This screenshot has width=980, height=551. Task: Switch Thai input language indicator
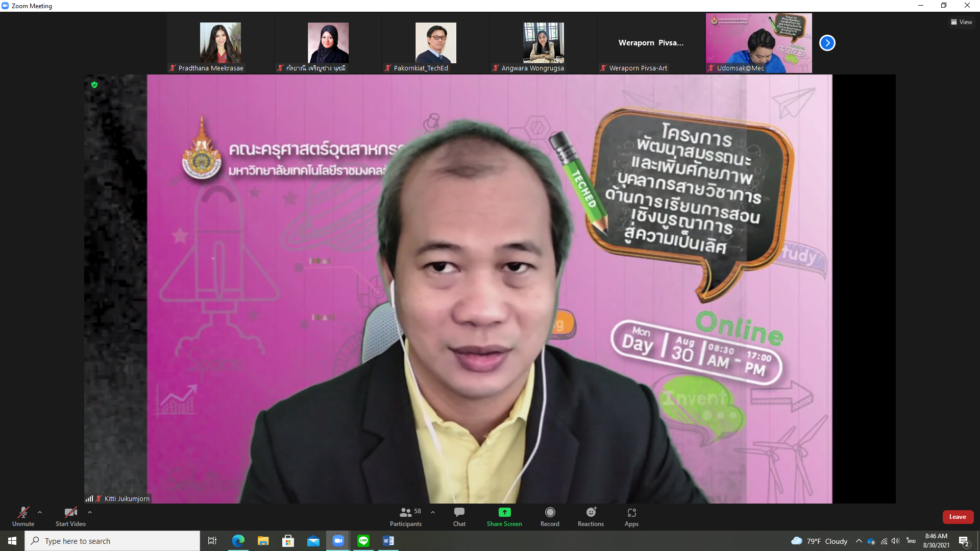[x=911, y=541]
